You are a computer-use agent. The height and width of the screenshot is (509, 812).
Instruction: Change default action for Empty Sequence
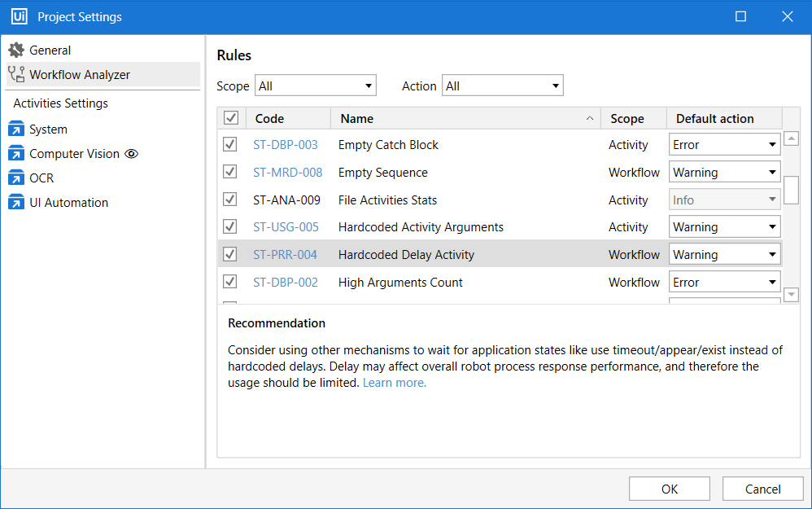pyautogui.click(x=724, y=173)
